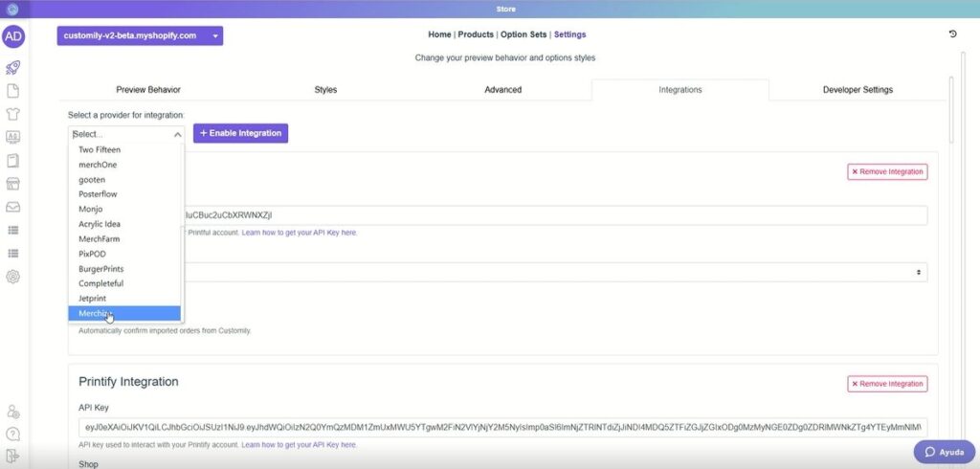Click into the Printify API Key field
This screenshot has width=980, height=469.
tap(502, 427)
